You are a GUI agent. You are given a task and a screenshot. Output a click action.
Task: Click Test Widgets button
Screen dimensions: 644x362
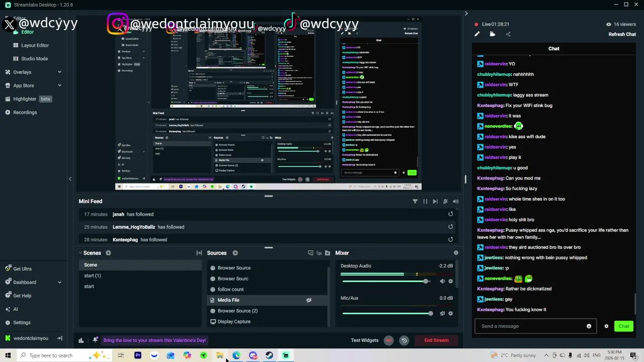point(365,340)
